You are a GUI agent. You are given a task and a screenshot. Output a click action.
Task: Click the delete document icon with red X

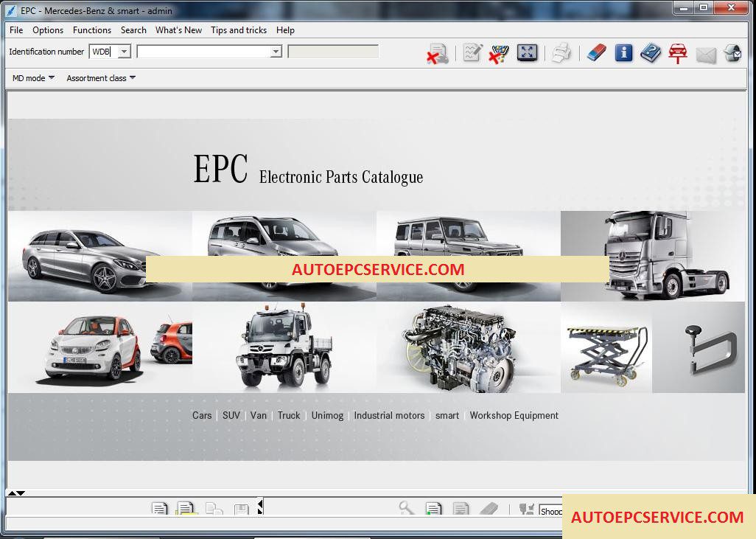(x=437, y=53)
